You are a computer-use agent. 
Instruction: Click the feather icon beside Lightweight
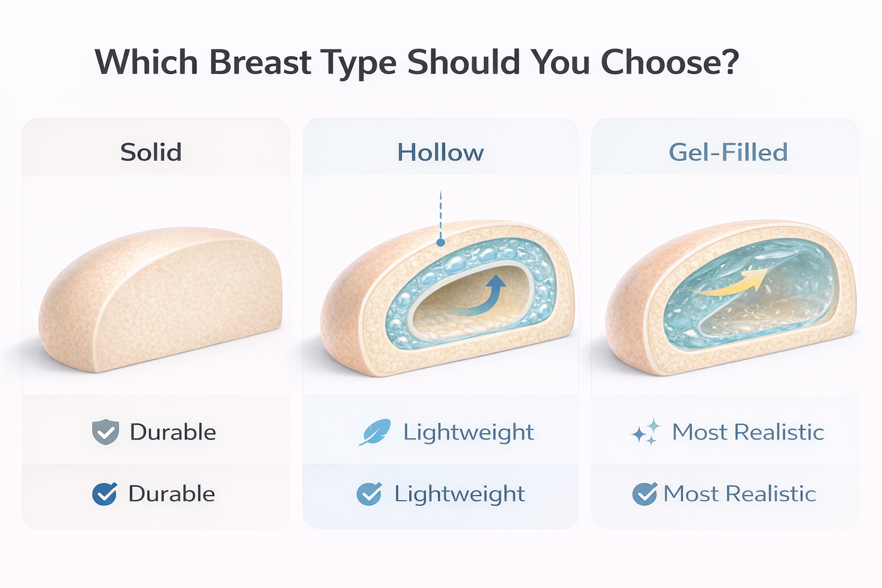click(x=375, y=432)
